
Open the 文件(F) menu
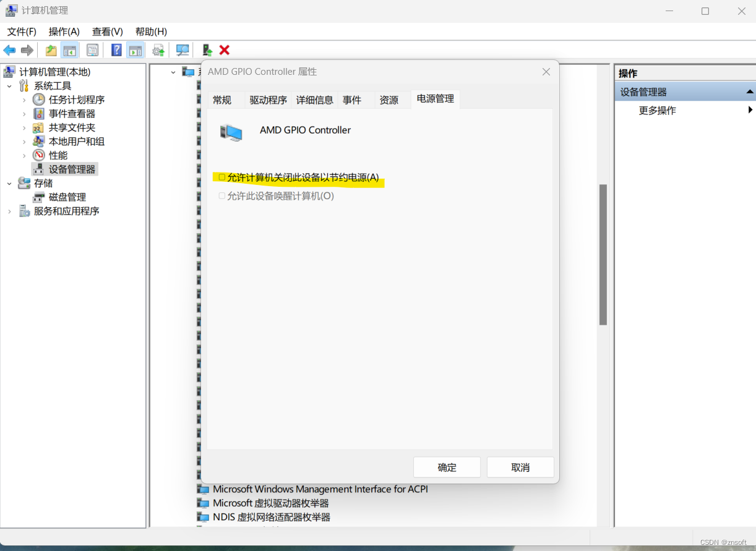point(22,32)
